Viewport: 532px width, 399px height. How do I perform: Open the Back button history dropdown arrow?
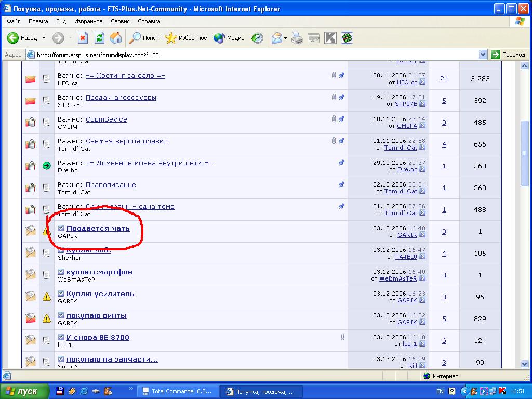[44, 38]
